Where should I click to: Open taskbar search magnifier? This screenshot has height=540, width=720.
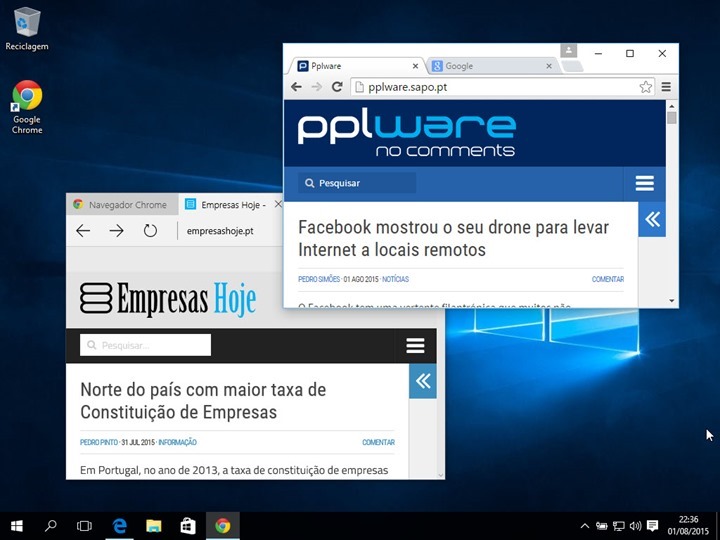(51, 526)
